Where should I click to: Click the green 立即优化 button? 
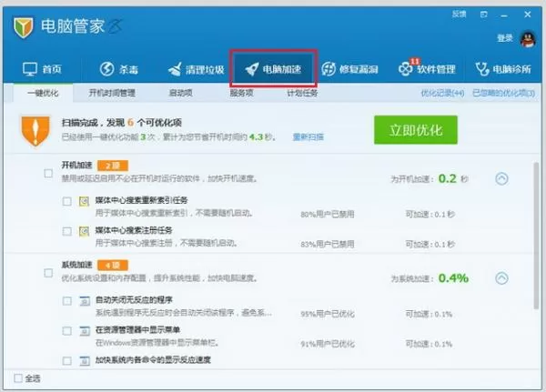pyautogui.click(x=416, y=130)
